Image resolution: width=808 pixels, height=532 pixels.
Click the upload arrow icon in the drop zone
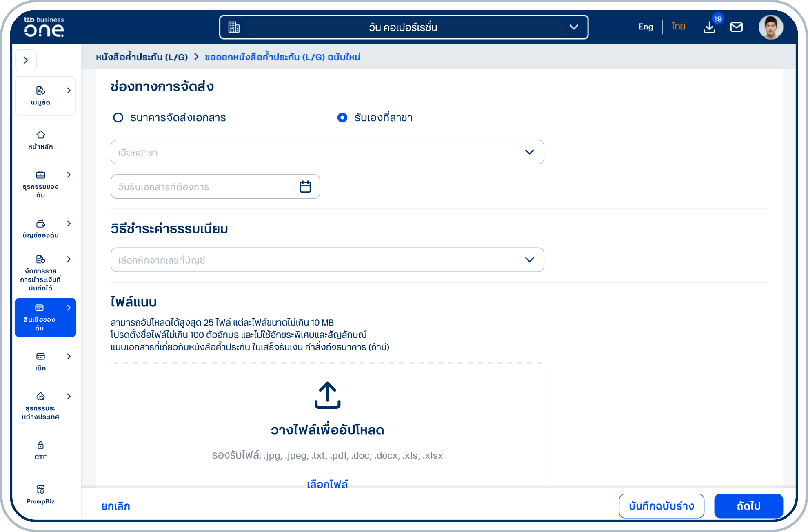click(x=327, y=395)
